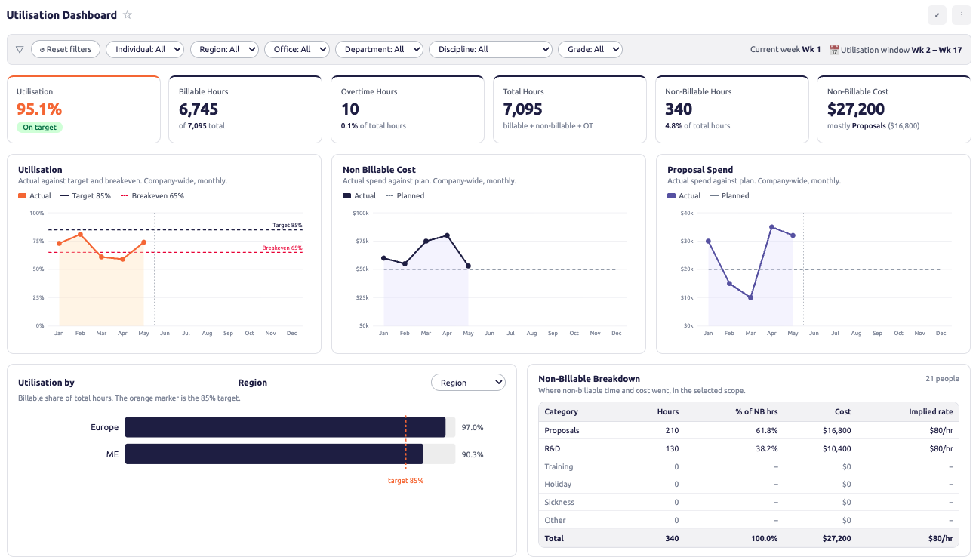Select the Billable Hours KPI card

246,109
